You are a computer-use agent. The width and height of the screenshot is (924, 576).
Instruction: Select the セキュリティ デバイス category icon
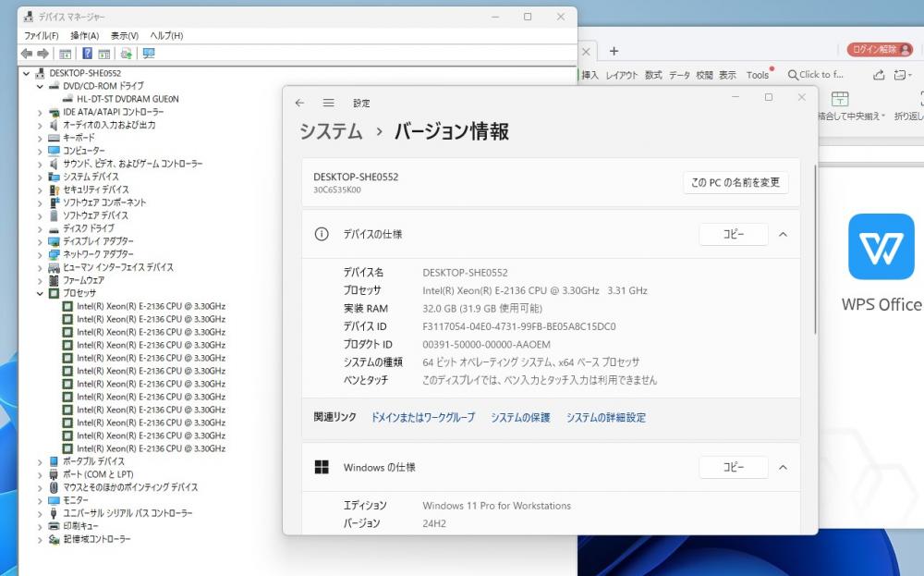54,190
